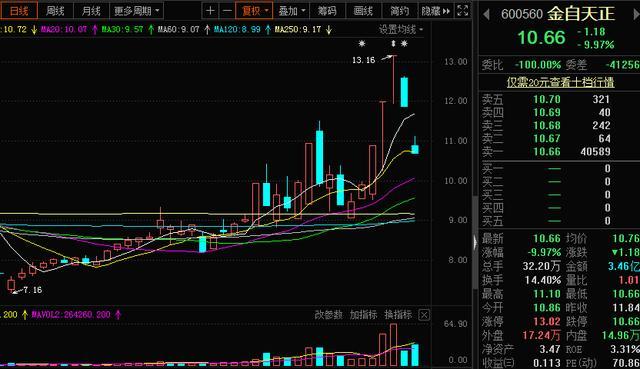Select the 卖一 10.66 order row

[559, 151]
